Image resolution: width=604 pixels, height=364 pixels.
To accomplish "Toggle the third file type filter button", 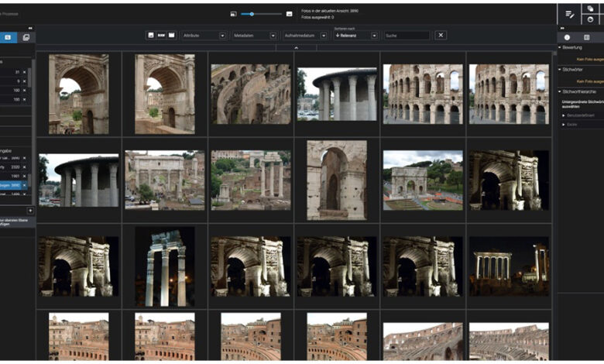I will [x=171, y=36].
